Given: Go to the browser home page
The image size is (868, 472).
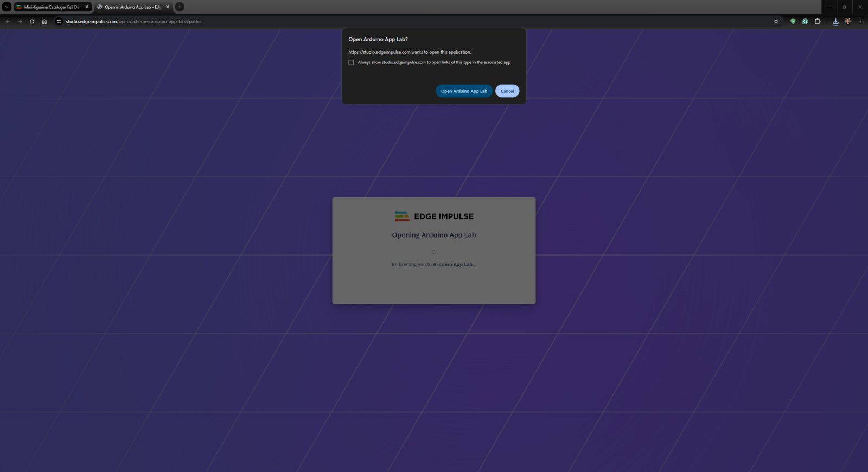Looking at the screenshot, I should (x=44, y=22).
